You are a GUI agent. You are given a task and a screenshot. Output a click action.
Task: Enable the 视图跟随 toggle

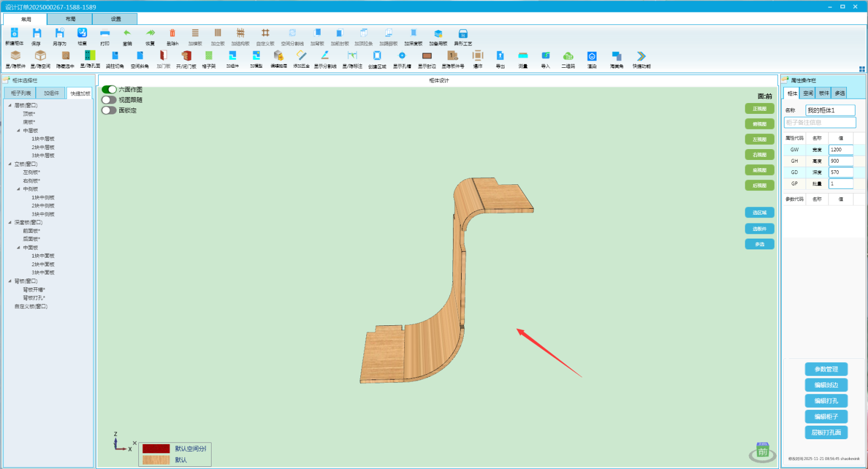(x=109, y=100)
